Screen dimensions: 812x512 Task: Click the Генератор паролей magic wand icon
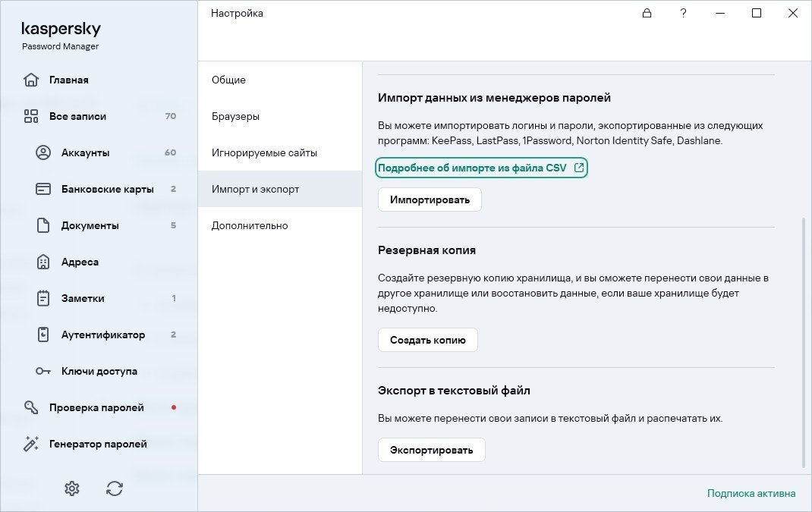[31, 444]
